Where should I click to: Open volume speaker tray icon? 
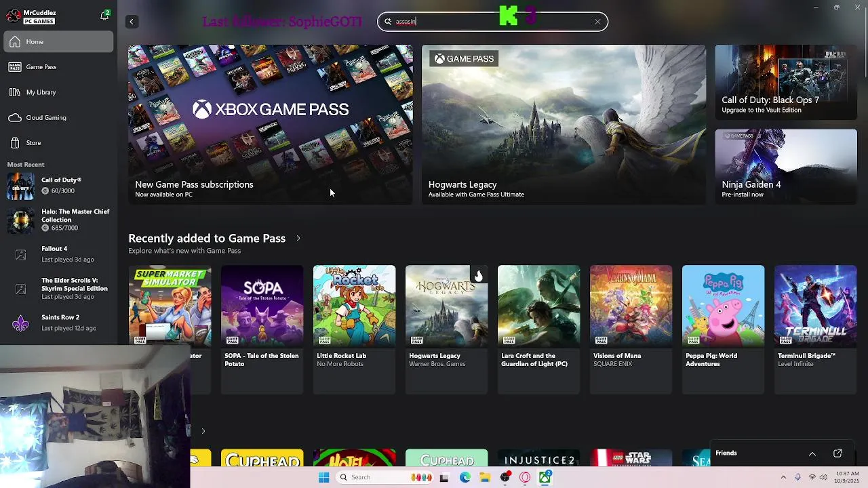(x=824, y=478)
